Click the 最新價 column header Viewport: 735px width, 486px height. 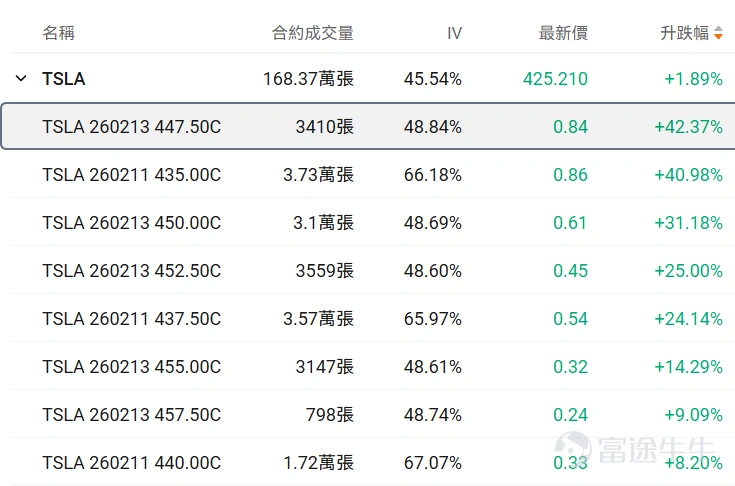click(x=563, y=33)
